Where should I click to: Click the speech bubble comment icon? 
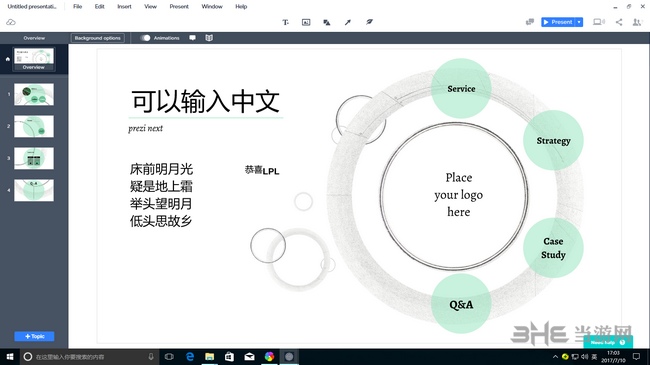pyautogui.click(x=192, y=38)
